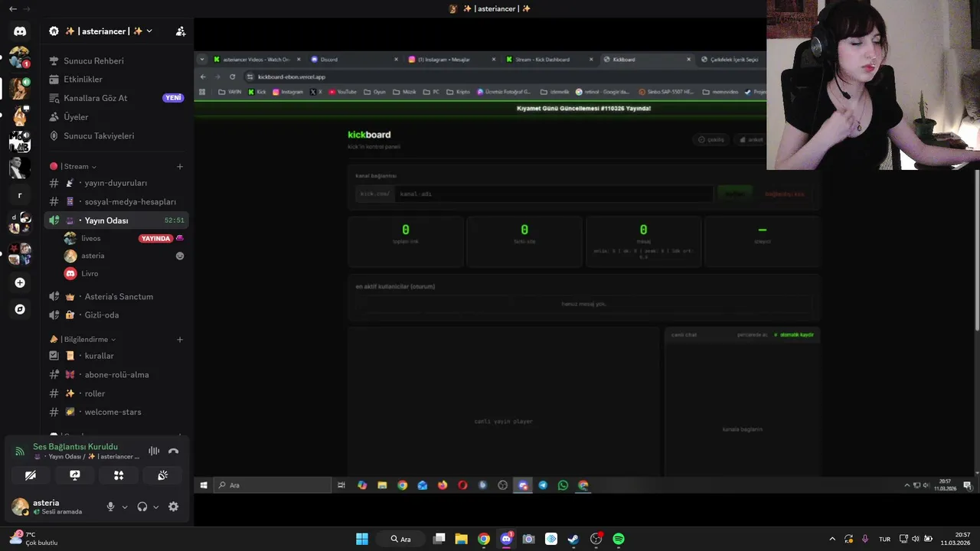Viewport: 980px width, 551px height.
Task: Open weather widget 7°C Çok bulutlu
Action: pos(32,539)
